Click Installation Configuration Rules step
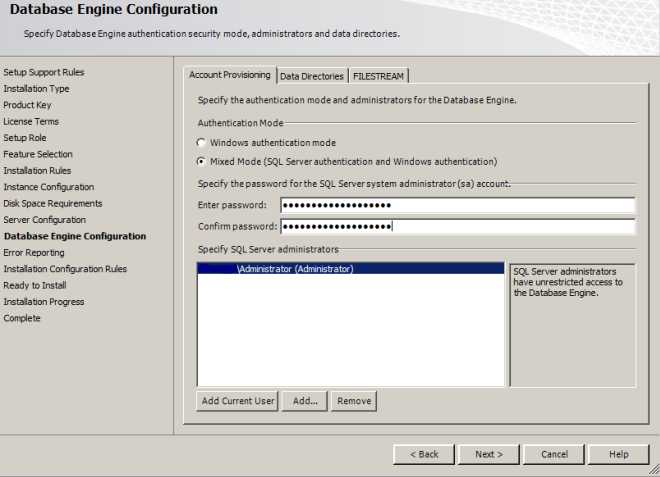 click(65, 269)
